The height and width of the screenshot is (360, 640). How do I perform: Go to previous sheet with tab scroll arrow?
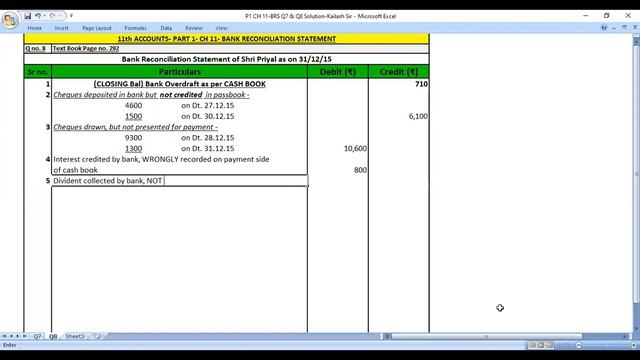[11, 336]
